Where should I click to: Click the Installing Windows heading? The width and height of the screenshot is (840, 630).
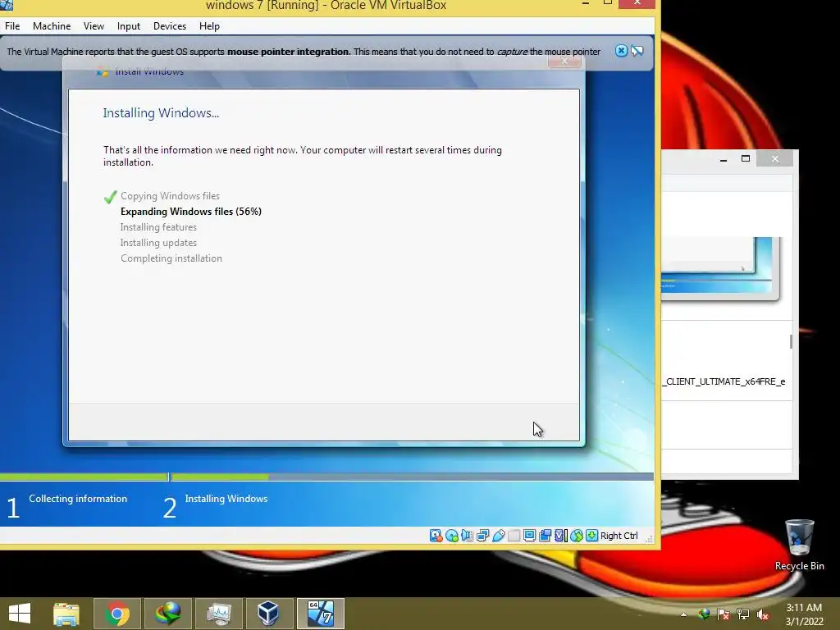tap(161, 113)
